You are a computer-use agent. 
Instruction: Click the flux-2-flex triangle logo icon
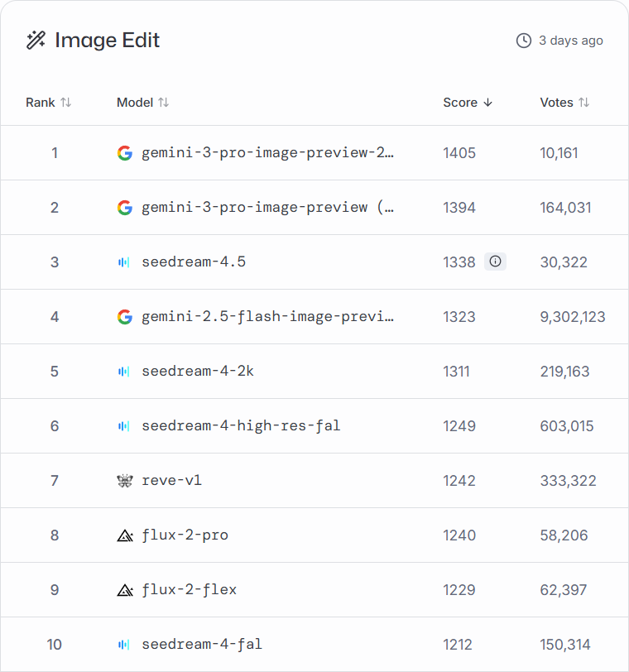point(125,590)
